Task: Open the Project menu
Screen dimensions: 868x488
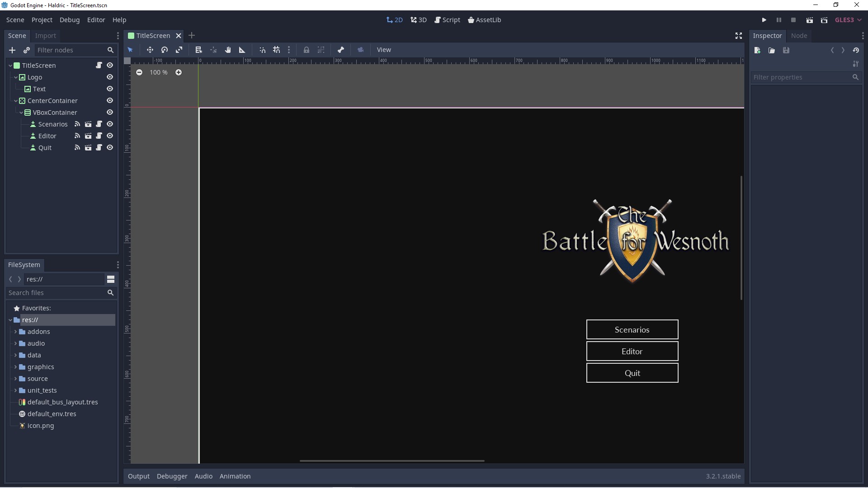Action: point(42,20)
